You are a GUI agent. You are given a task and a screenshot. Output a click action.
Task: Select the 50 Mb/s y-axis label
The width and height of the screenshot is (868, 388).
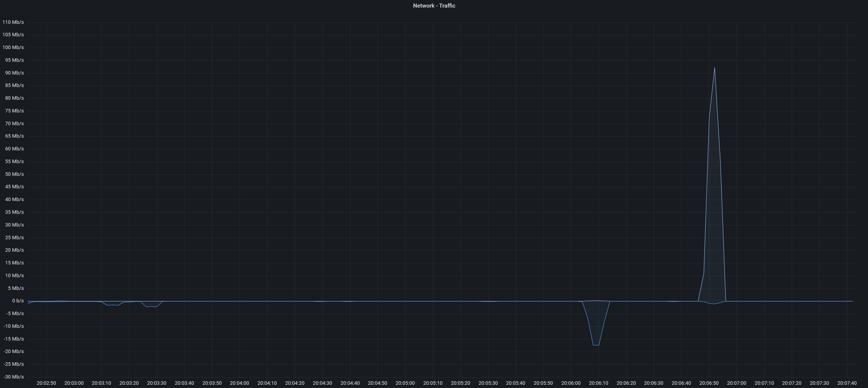[14, 174]
